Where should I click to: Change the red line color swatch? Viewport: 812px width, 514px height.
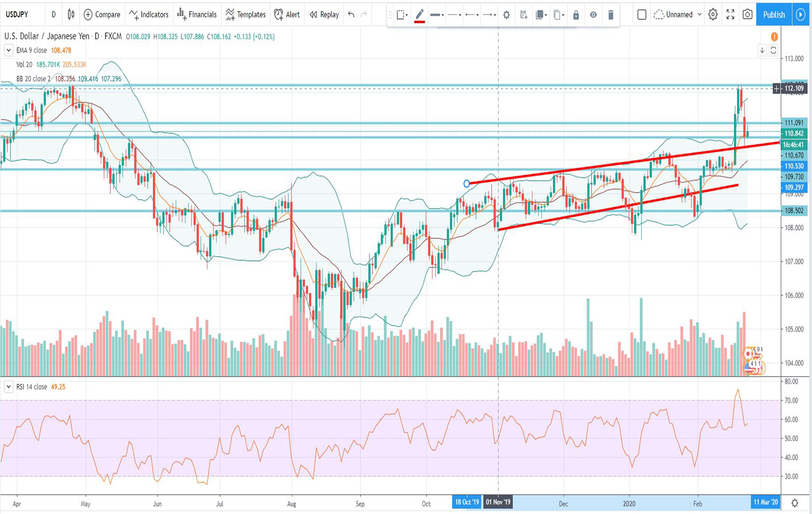419,15
